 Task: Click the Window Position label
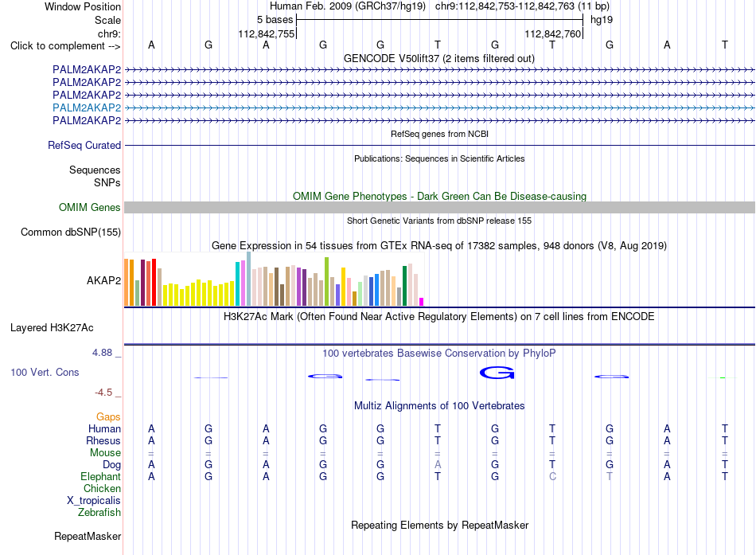point(83,6)
